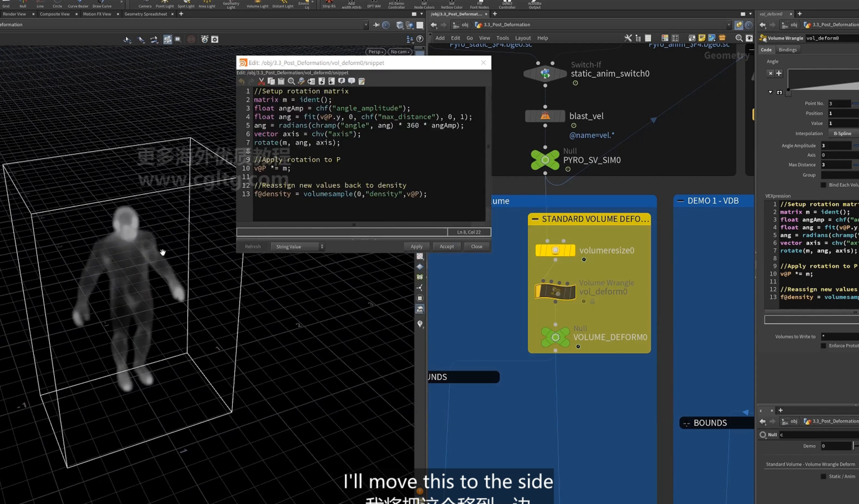The width and height of the screenshot is (859, 504).
Task: Toggle the list view icon in network toolbar
Action: [648, 38]
